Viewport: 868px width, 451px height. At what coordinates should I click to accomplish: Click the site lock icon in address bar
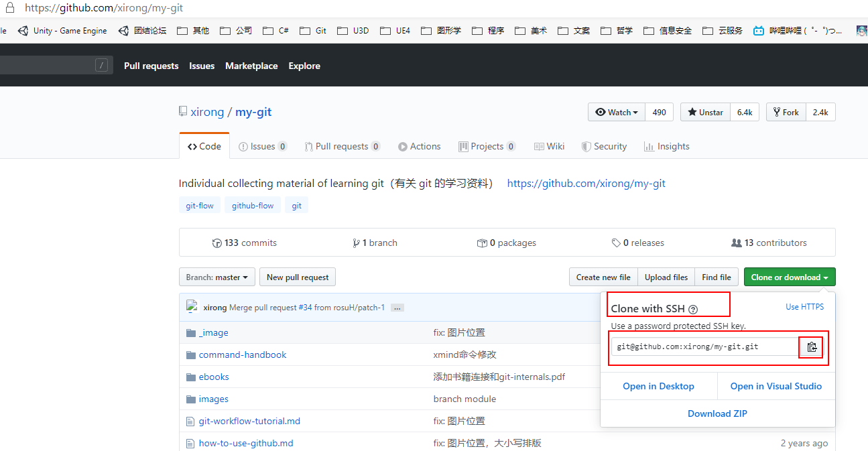click(10, 9)
